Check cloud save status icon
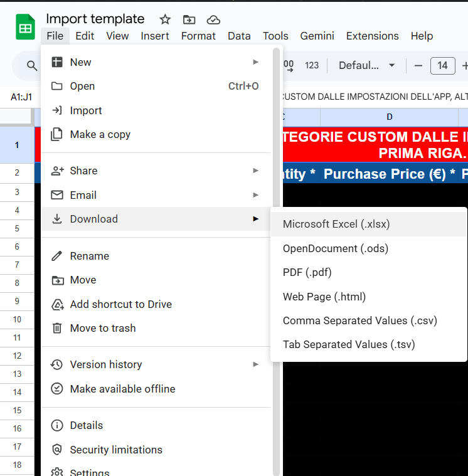The height and width of the screenshot is (476, 468). point(213,19)
